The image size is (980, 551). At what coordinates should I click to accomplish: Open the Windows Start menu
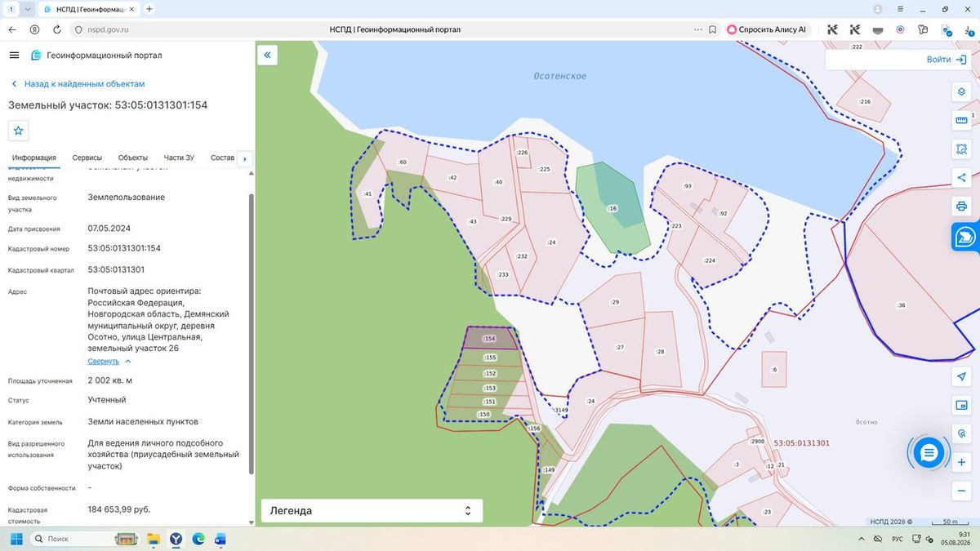(15, 539)
